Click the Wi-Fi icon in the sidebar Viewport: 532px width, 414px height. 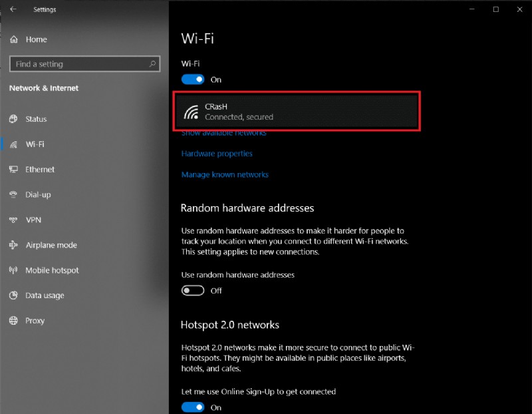[15, 144]
